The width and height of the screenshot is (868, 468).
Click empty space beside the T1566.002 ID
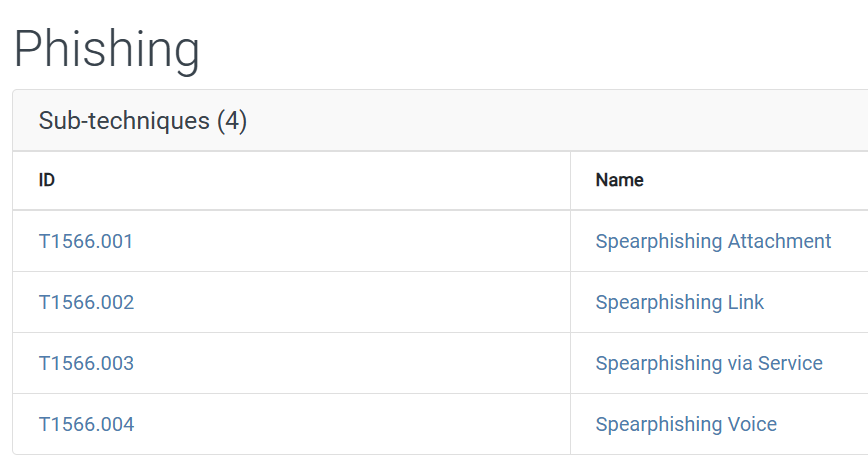click(350, 302)
